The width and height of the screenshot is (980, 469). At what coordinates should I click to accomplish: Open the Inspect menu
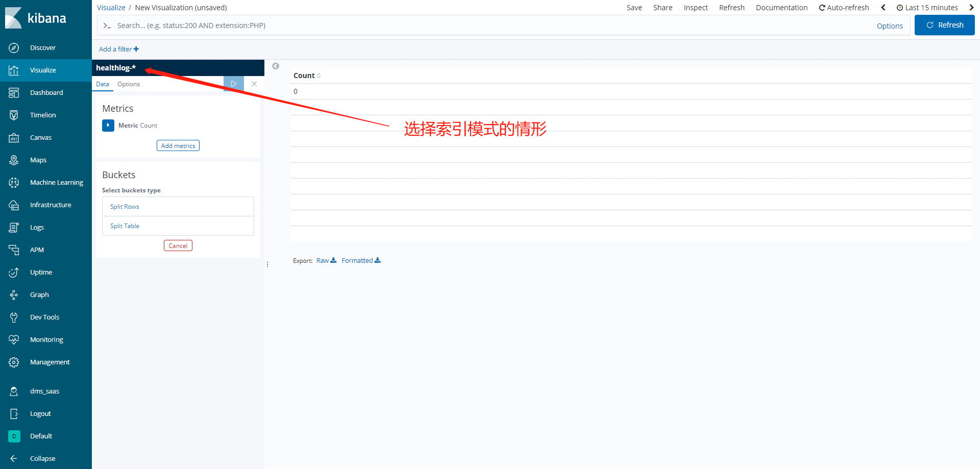[x=696, y=8]
